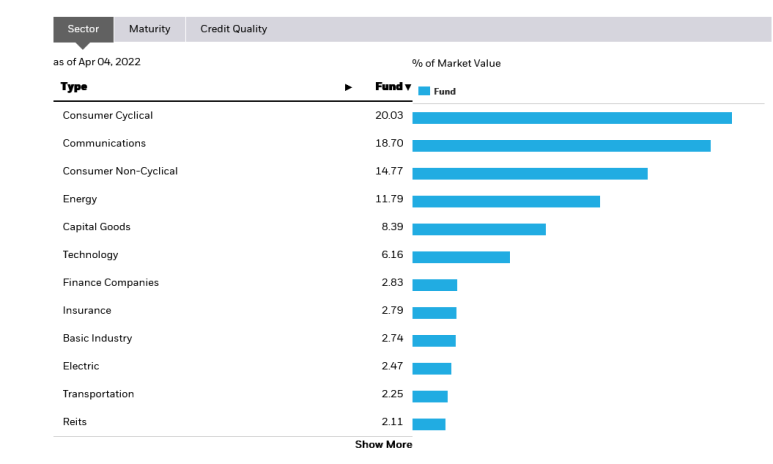The width and height of the screenshot is (773, 464).
Task: Select the Consumer Cyclical row label
Action: pyautogui.click(x=107, y=115)
